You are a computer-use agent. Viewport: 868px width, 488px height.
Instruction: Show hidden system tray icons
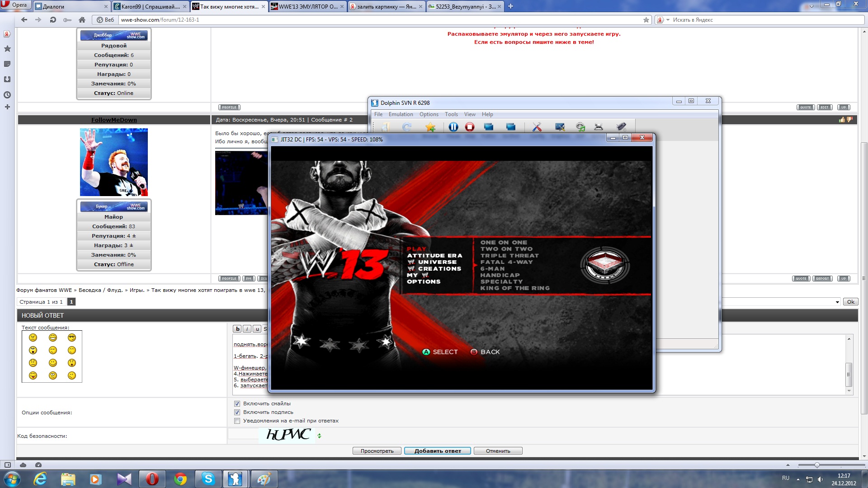coord(798,479)
